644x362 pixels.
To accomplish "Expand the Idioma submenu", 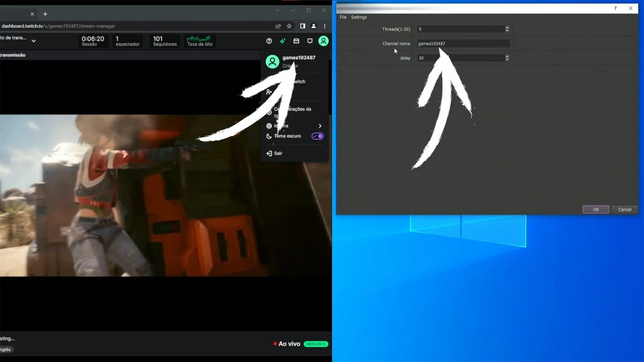I will (320, 125).
